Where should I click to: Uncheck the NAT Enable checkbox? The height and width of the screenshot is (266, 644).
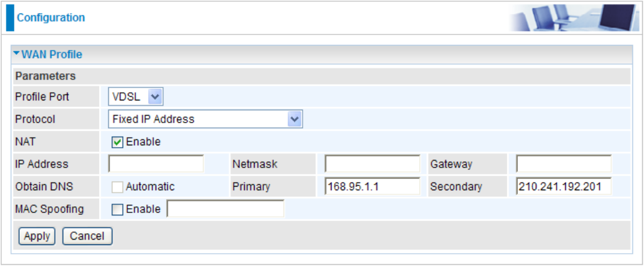pos(117,142)
